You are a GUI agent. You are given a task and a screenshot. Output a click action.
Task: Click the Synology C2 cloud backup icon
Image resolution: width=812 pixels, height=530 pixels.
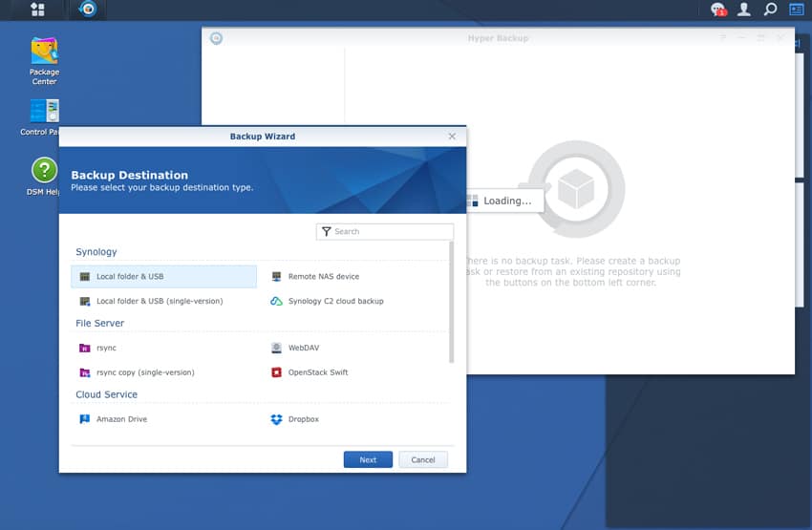coord(276,301)
